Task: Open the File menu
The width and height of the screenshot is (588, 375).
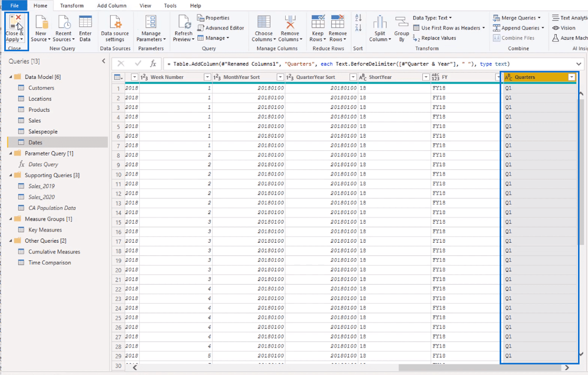Action: coord(15,6)
